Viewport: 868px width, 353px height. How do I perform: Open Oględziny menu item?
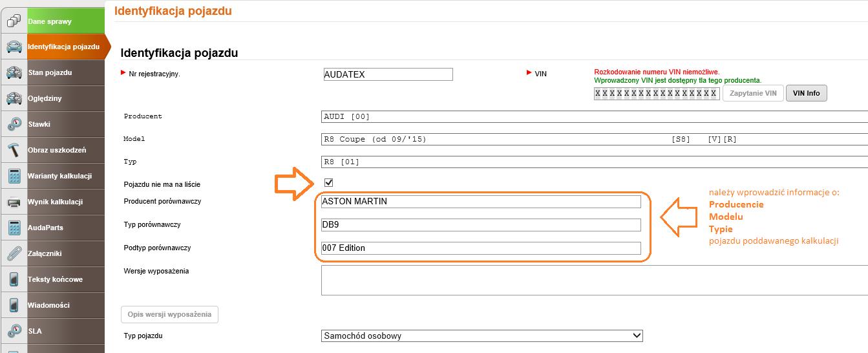[x=65, y=98]
